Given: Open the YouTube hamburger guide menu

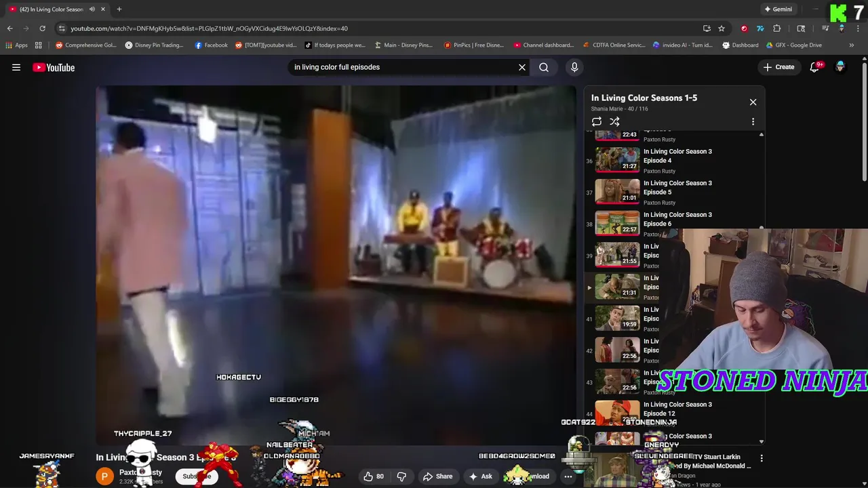Looking at the screenshot, I should (16, 67).
